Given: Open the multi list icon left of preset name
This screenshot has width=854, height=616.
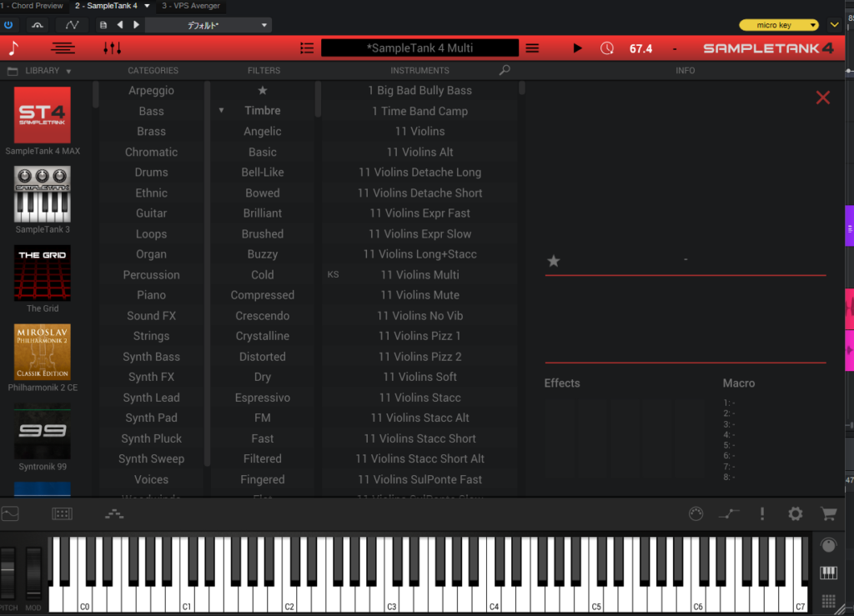Looking at the screenshot, I should click(307, 48).
